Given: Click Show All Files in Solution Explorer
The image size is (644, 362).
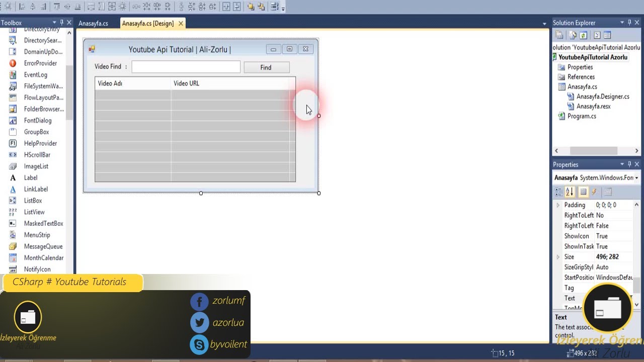Looking at the screenshot, I should 573,35.
